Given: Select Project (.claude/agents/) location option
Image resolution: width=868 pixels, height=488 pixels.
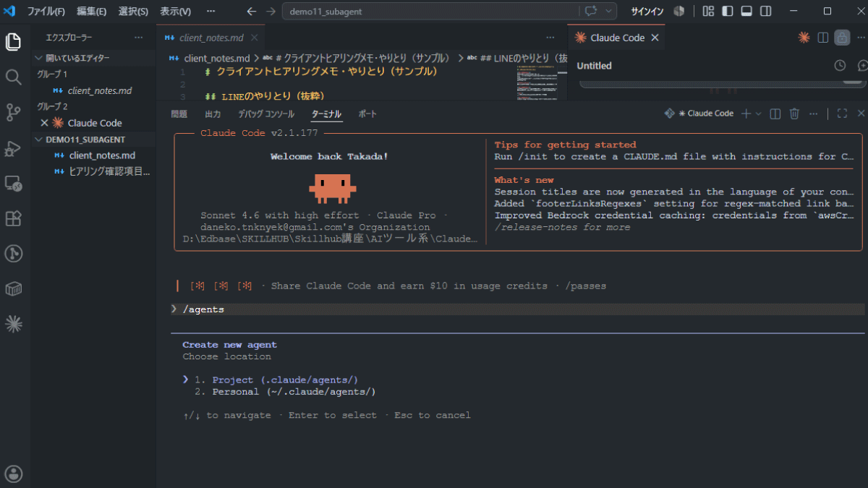Looking at the screenshot, I should click(x=285, y=380).
